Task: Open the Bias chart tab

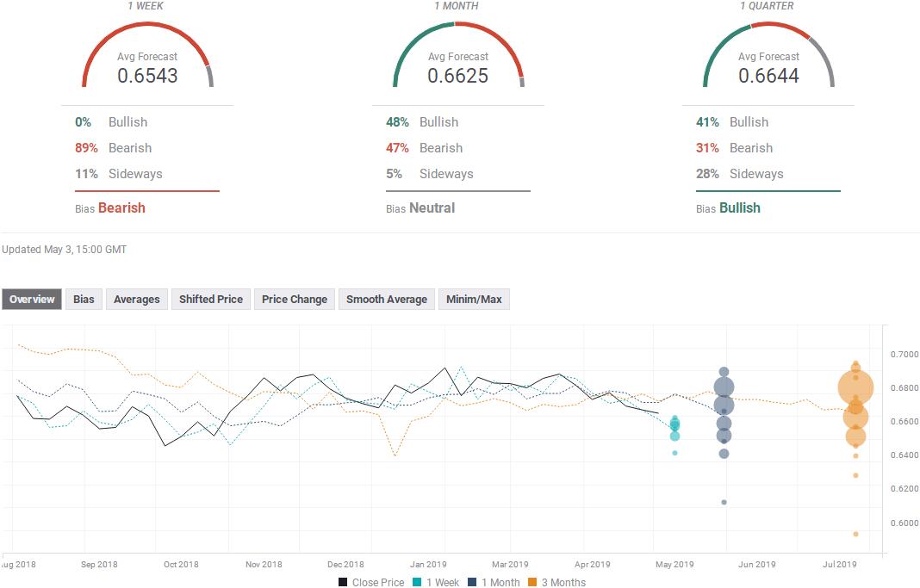Action: [84, 300]
